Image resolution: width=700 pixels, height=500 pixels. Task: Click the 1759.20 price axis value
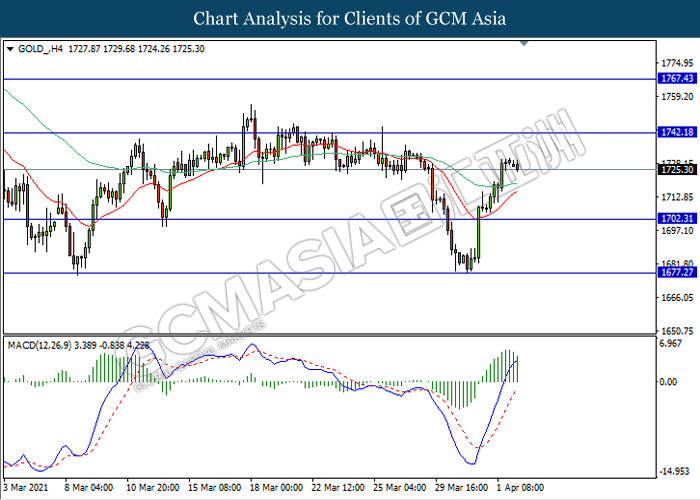677,96
